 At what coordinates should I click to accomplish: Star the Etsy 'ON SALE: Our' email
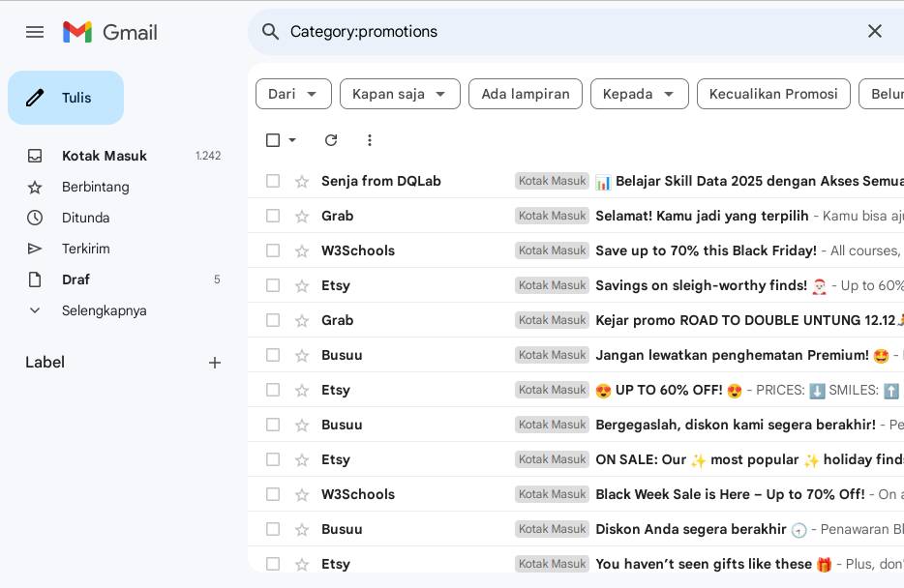302,459
